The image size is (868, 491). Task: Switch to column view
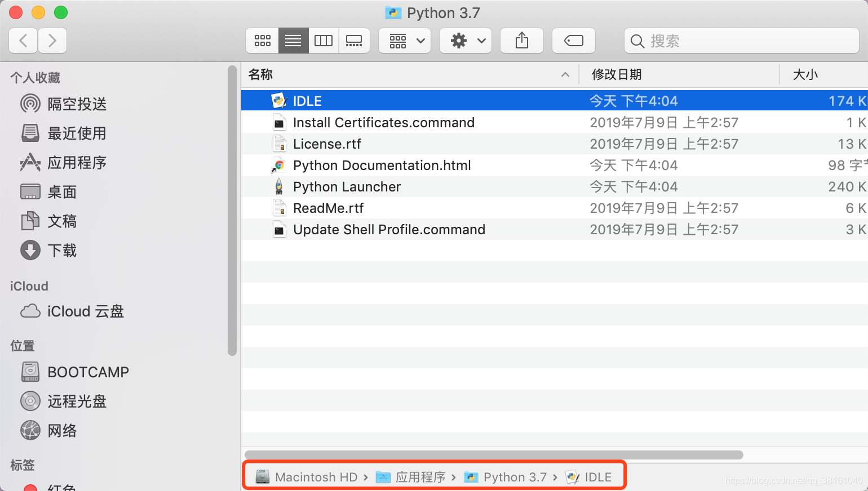click(324, 41)
